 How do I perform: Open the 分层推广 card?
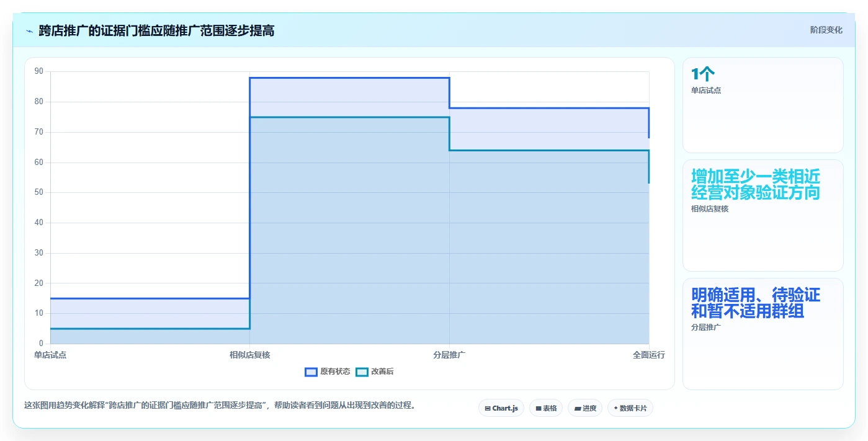[x=763, y=334]
